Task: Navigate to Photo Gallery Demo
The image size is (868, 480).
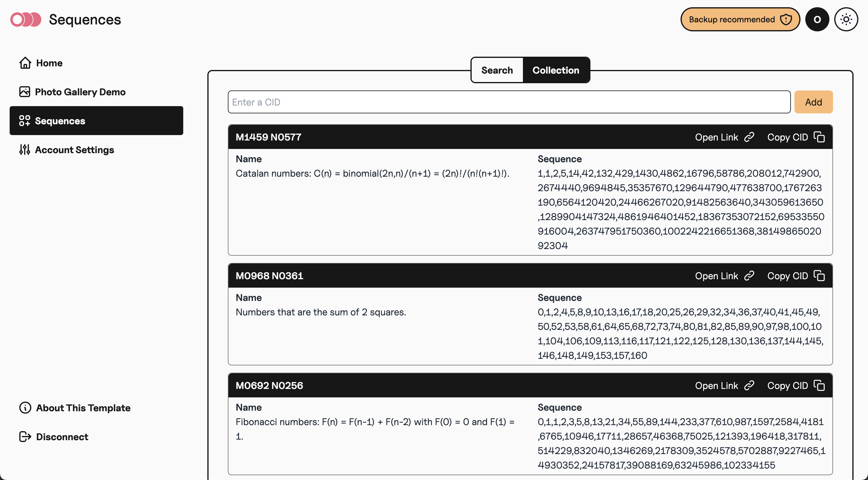Action: [80, 92]
